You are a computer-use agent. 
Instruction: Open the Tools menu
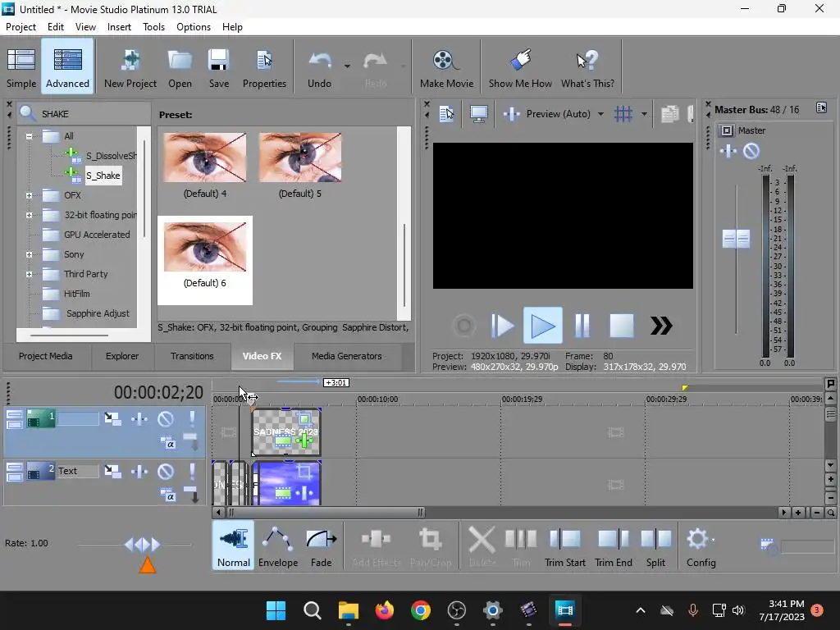[153, 27]
